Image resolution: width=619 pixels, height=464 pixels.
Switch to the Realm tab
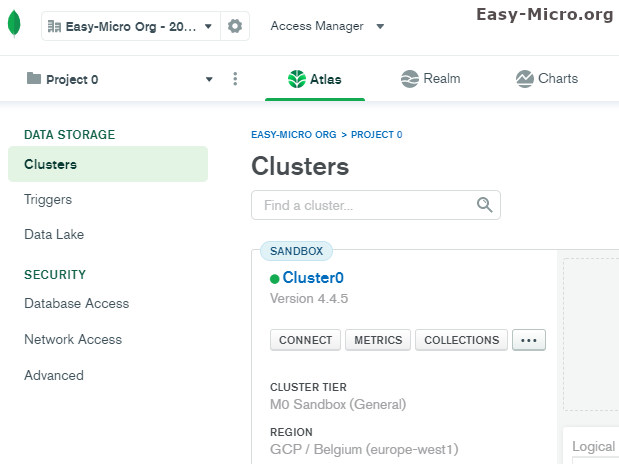pos(430,79)
